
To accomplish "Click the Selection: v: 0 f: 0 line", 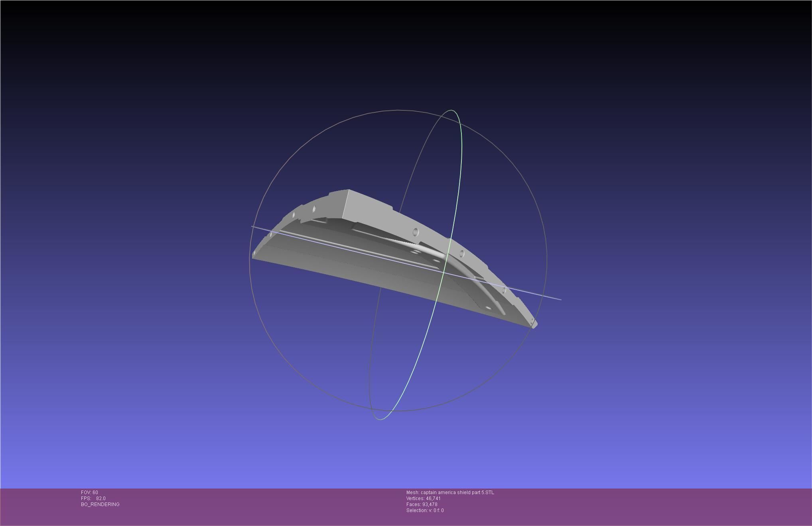I will coord(425,510).
